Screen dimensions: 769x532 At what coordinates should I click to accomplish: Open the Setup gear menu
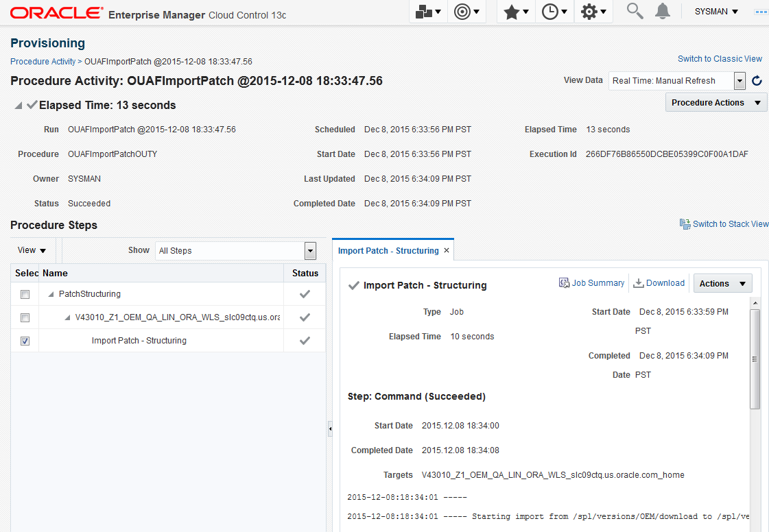coord(593,11)
